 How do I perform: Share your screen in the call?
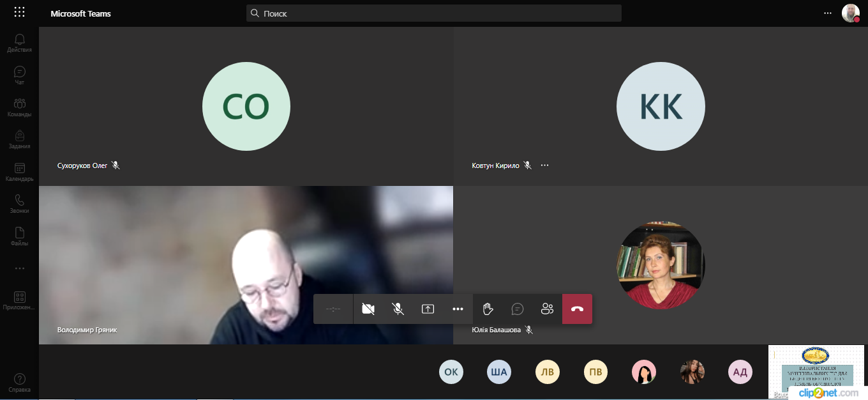click(428, 309)
